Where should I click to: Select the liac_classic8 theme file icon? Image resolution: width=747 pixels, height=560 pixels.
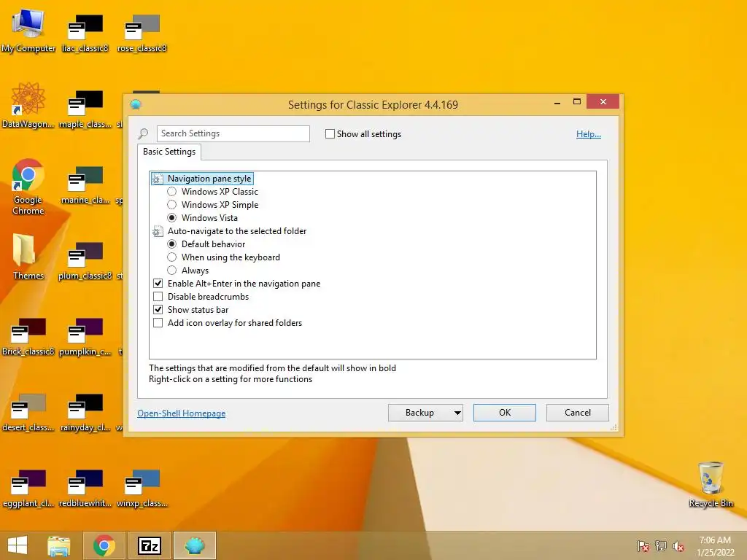click(85, 32)
